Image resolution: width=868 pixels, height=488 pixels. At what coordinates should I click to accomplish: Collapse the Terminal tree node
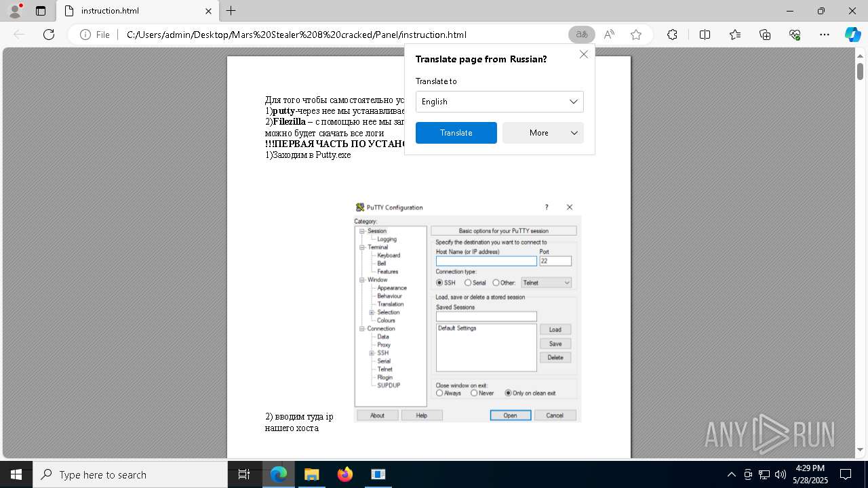click(x=362, y=247)
